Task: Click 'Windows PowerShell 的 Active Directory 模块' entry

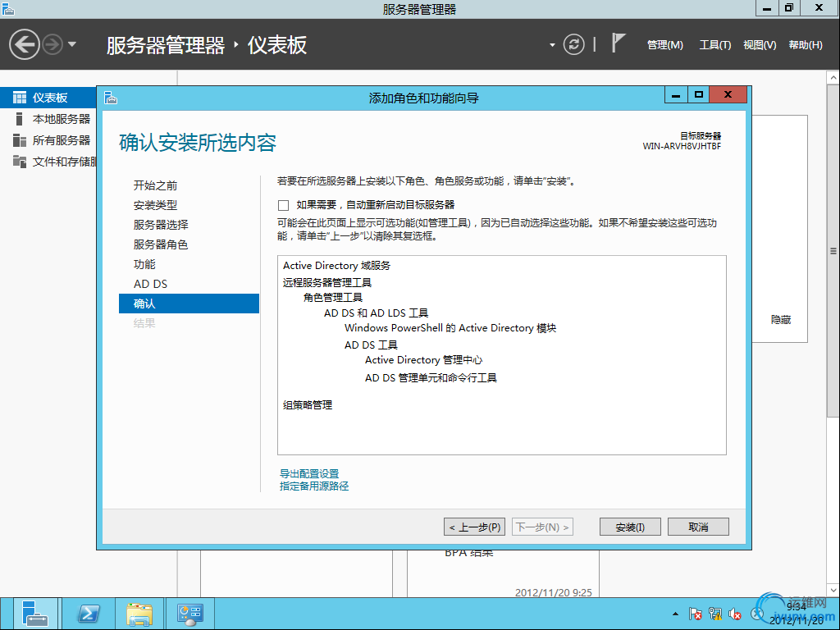Action: (450, 328)
